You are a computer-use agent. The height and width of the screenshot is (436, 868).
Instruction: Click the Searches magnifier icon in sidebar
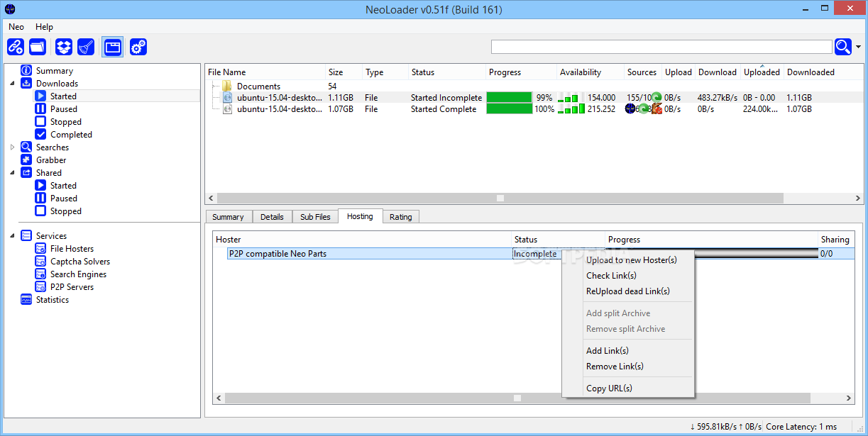(26, 147)
